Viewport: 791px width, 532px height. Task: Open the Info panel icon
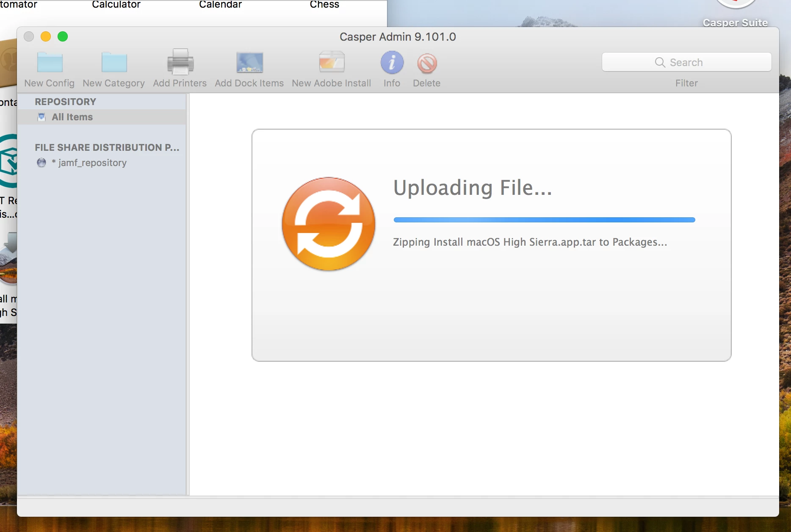click(392, 63)
